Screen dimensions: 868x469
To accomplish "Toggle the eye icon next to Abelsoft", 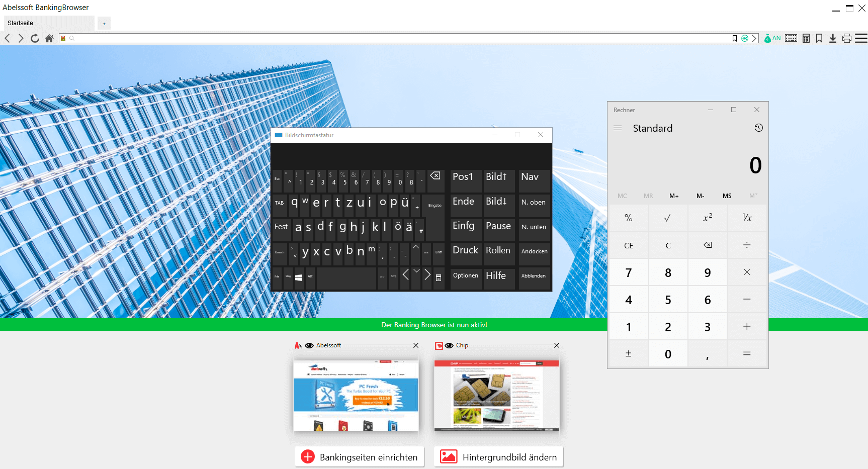I will click(309, 345).
